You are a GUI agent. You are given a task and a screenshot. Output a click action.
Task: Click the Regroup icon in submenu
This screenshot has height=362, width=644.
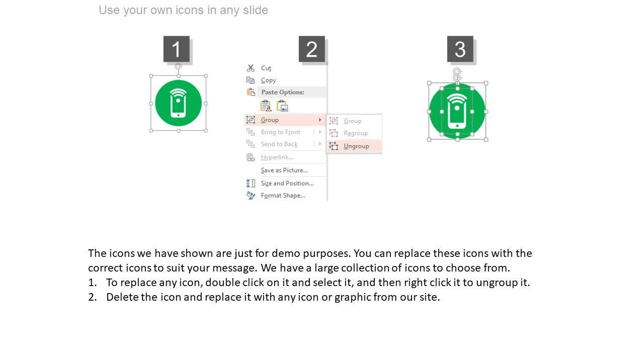pos(334,133)
